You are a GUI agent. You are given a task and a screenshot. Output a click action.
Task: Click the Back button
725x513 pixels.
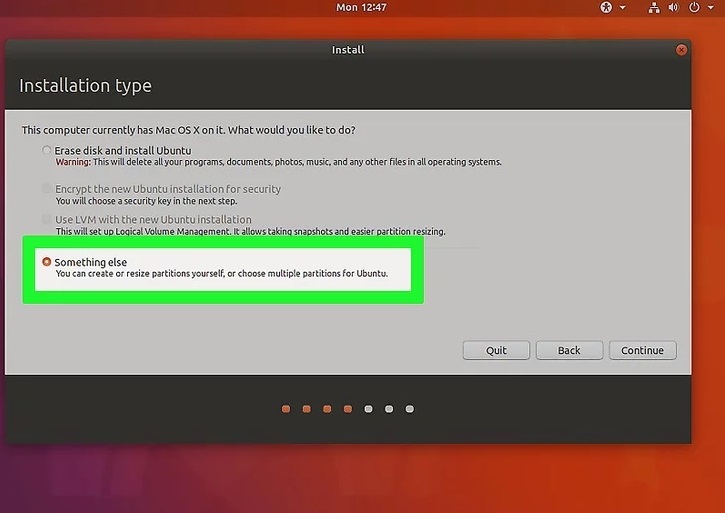tap(569, 350)
